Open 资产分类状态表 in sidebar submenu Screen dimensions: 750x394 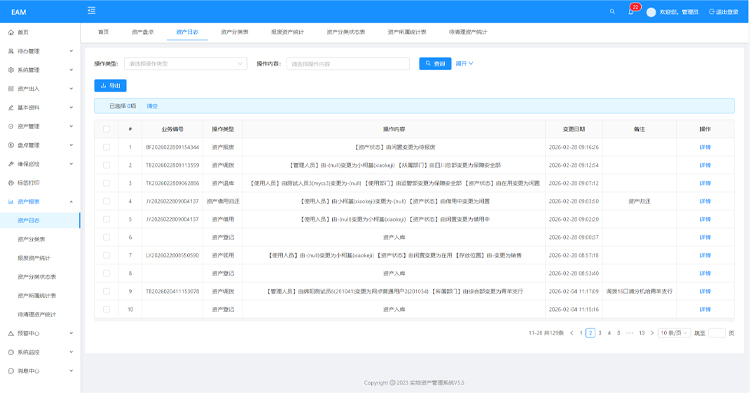pos(37,277)
